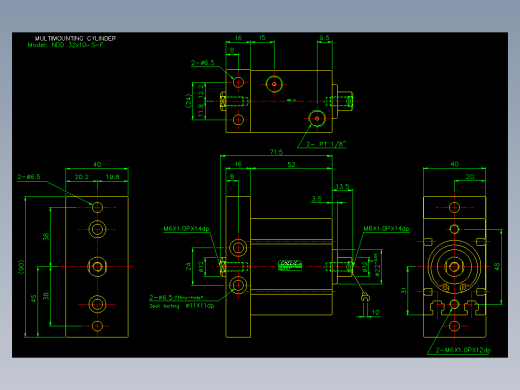Viewport: 520px width, 390px height.
Task: Click the 2-M6X1.0PX12dp callout text
Action: click(x=463, y=350)
